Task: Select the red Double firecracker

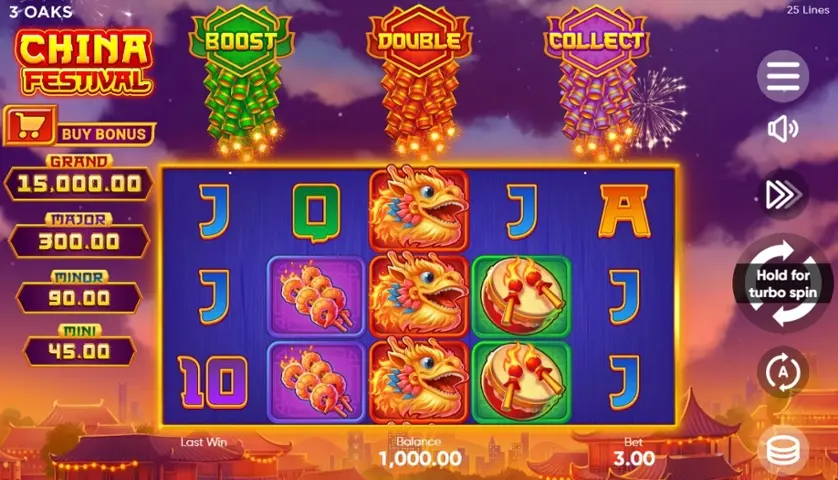Action: point(419,80)
